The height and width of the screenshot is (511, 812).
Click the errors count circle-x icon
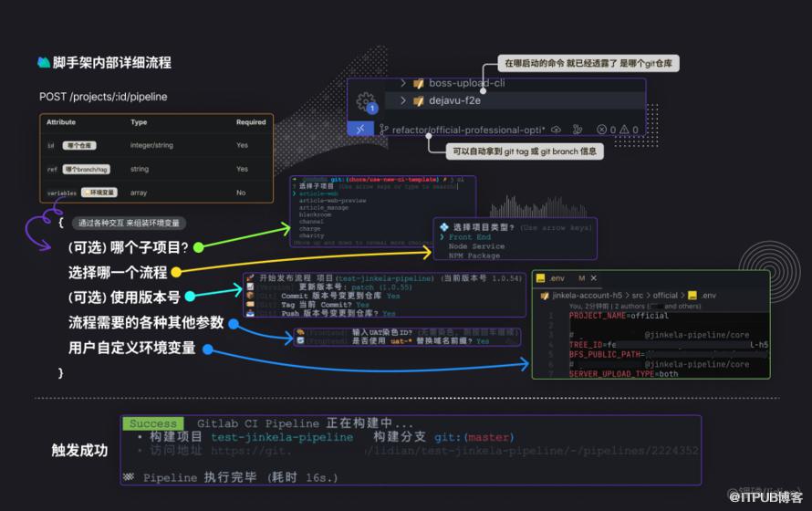point(601,130)
